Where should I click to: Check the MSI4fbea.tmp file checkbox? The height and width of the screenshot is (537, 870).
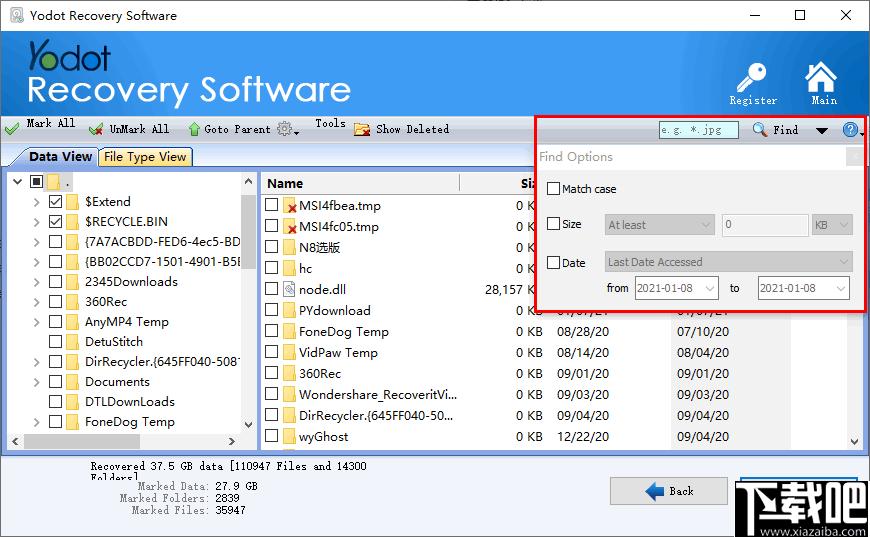click(271, 205)
